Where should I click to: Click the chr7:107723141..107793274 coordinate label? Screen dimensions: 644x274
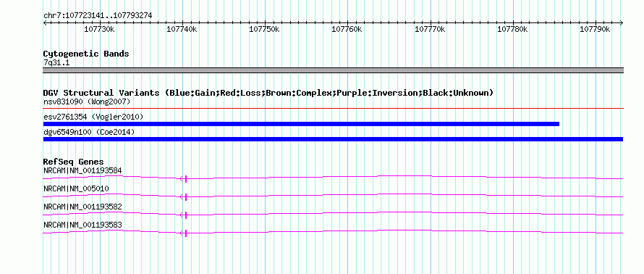(x=98, y=15)
